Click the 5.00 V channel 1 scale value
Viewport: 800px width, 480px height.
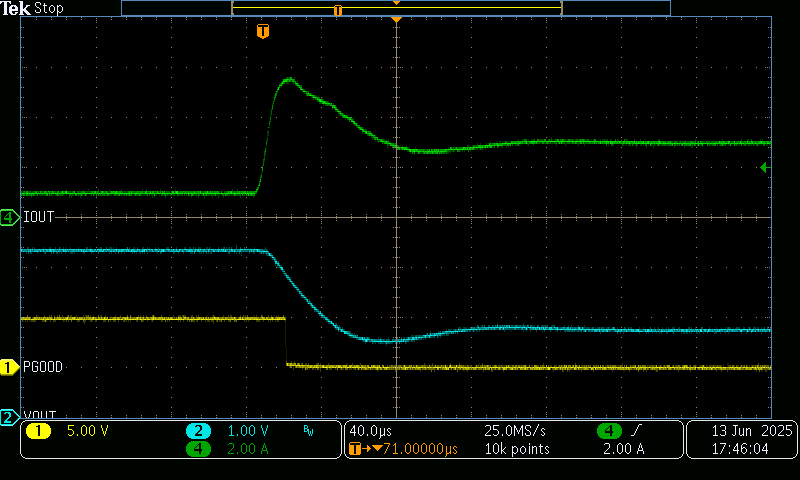point(88,431)
